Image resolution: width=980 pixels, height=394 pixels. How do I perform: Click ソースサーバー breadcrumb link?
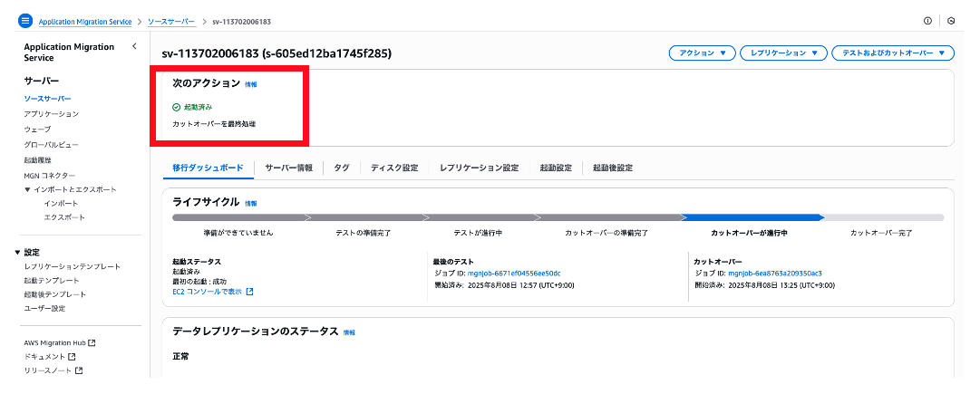point(172,21)
